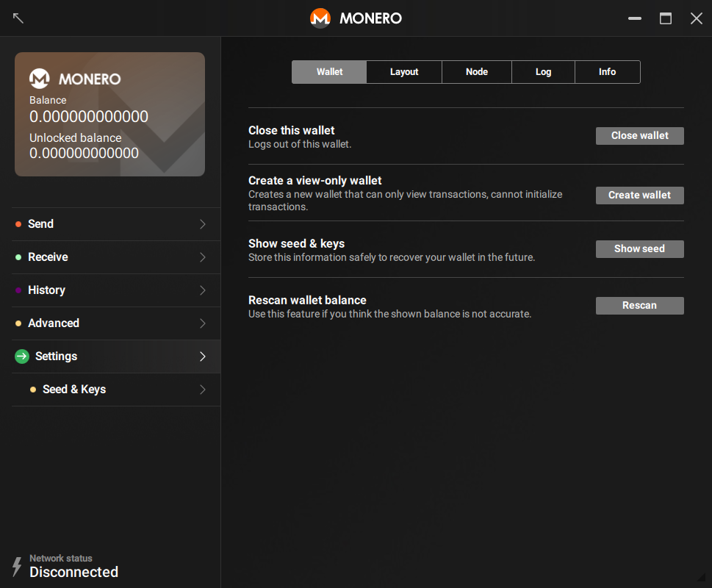Go to the Receive page
The height and width of the screenshot is (588, 712).
[x=116, y=257]
